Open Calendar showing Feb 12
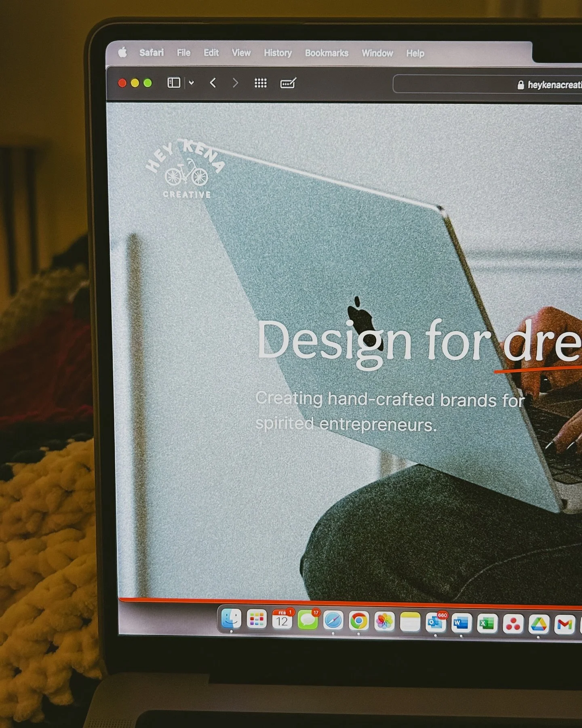 (282, 620)
